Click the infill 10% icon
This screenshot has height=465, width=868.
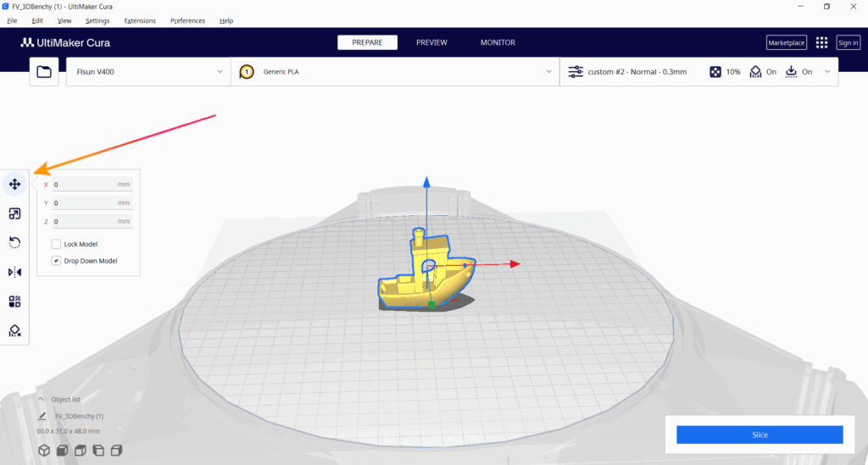715,72
